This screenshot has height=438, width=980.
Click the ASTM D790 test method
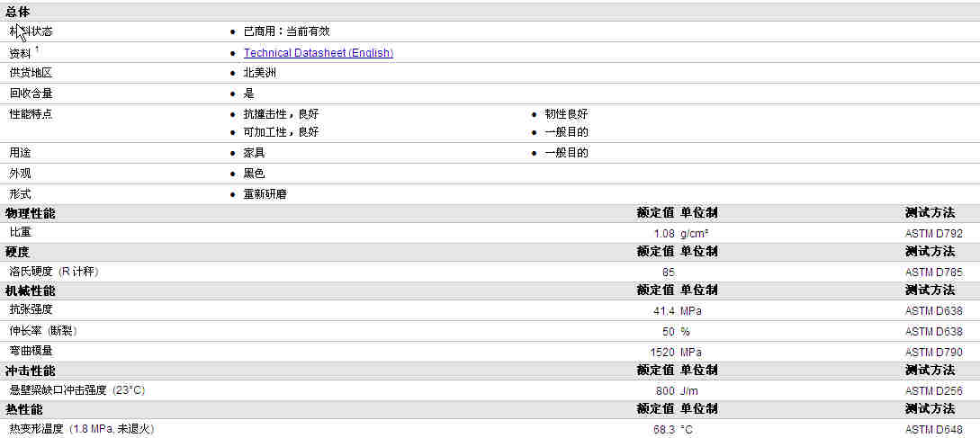pos(934,353)
